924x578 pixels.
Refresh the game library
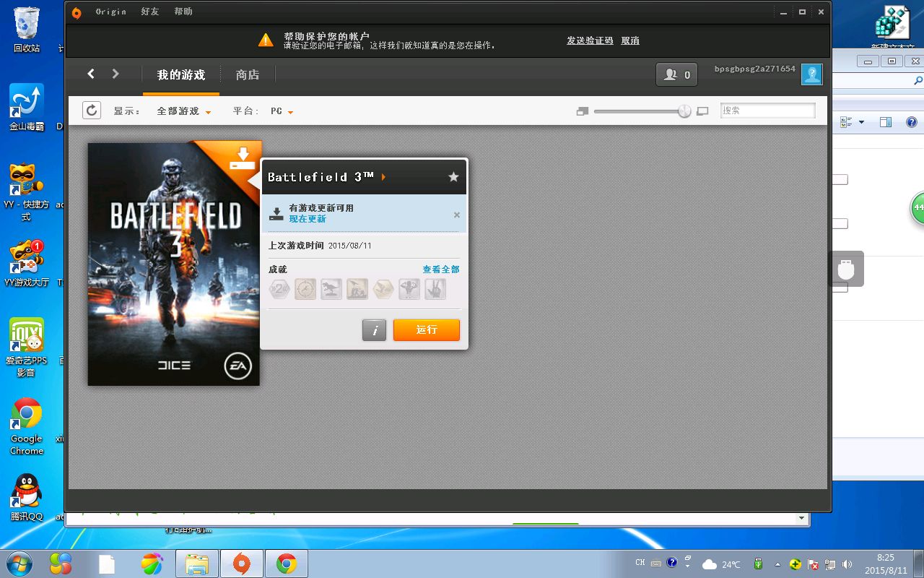(92, 110)
